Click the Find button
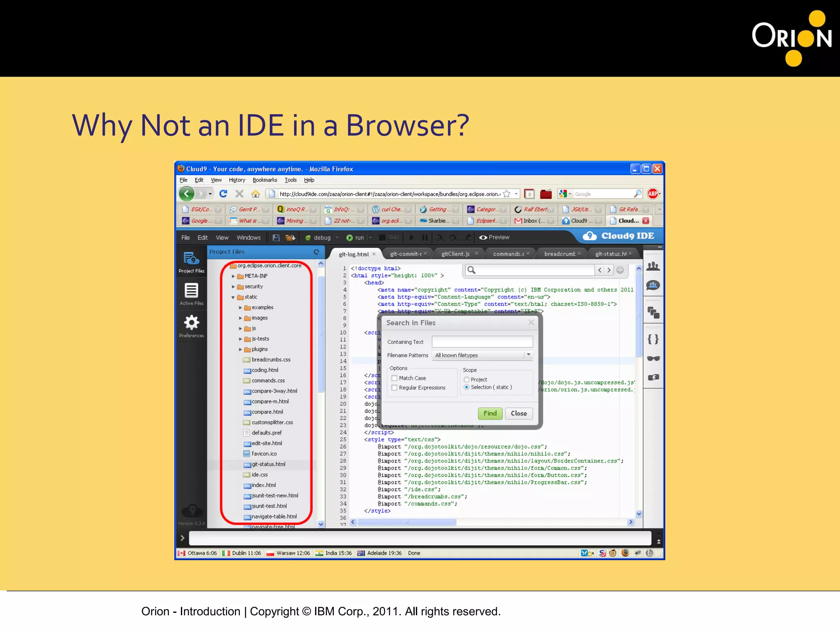The image size is (840, 630). tap(490, 413)
